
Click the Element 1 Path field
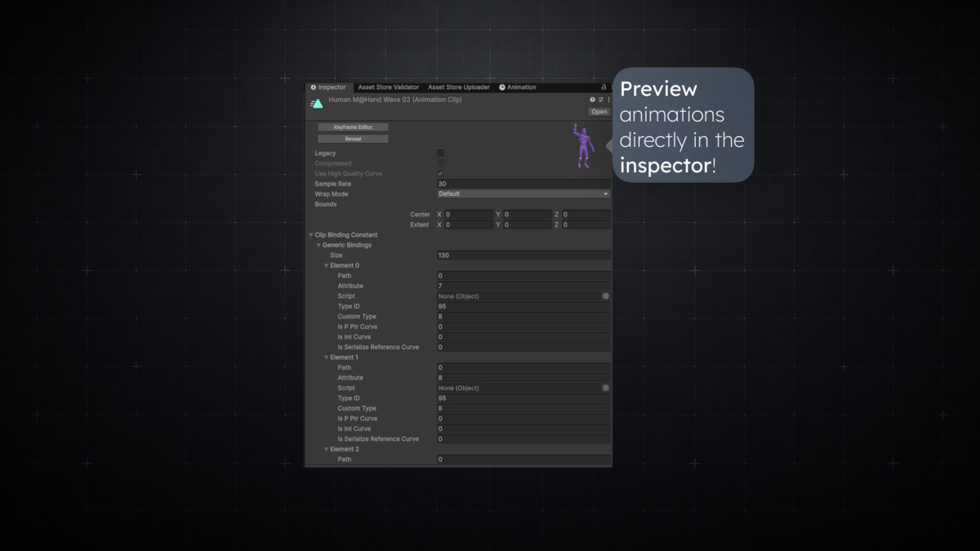point(523,368)
